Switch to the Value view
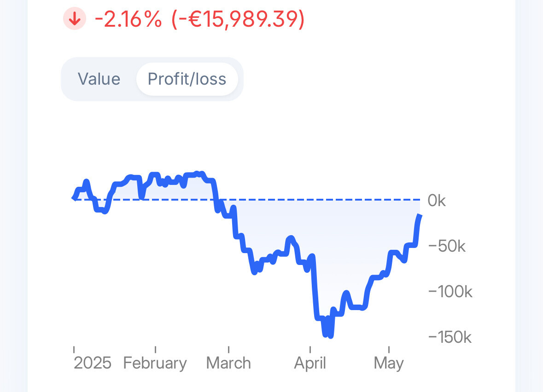The width and height of the screenshot is (543, 392). [99, 79]
